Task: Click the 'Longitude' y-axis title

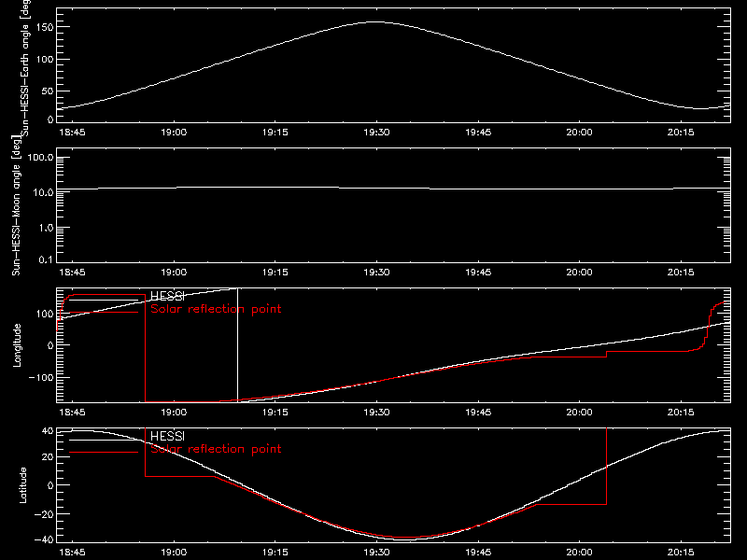Action: [x=17, y=345]
